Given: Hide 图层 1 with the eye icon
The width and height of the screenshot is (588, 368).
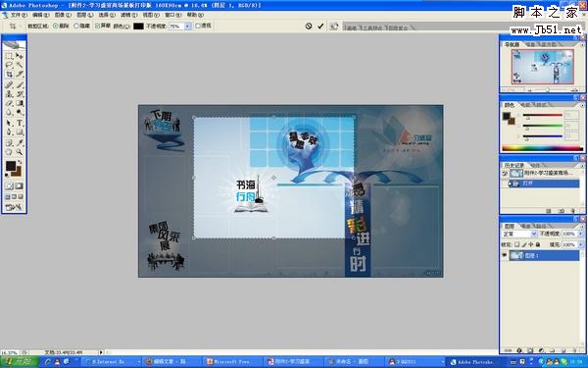Looking at the screenshot, I should point(505,255).
